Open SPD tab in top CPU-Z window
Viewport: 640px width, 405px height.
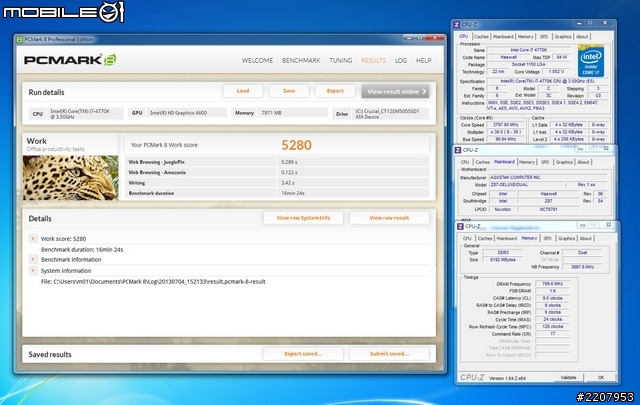pyautogui.click(x=544, y=37)
